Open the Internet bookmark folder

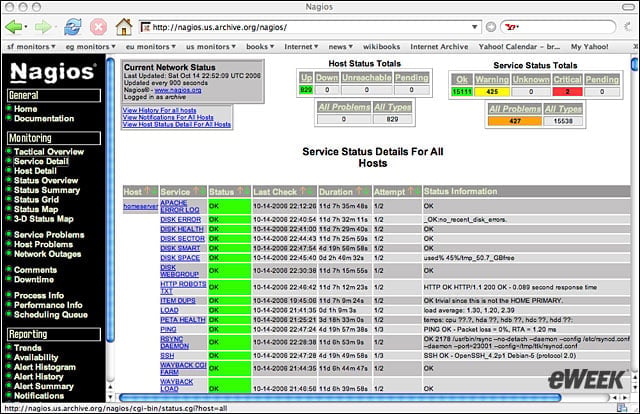(x=301, y=47)
